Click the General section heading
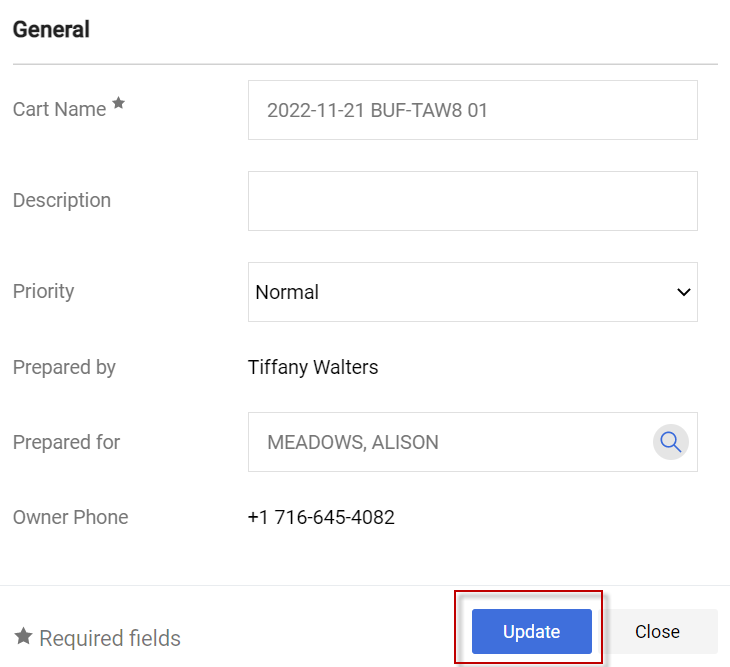The height and width of the screenshot is (667, 730). tap(51, 30)
